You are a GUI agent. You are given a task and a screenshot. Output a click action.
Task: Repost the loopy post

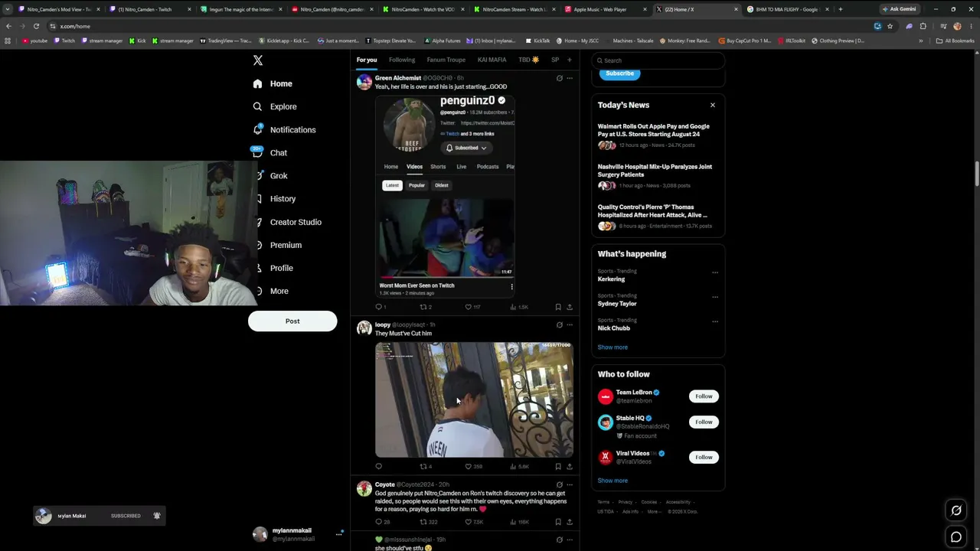pos(426,466)
